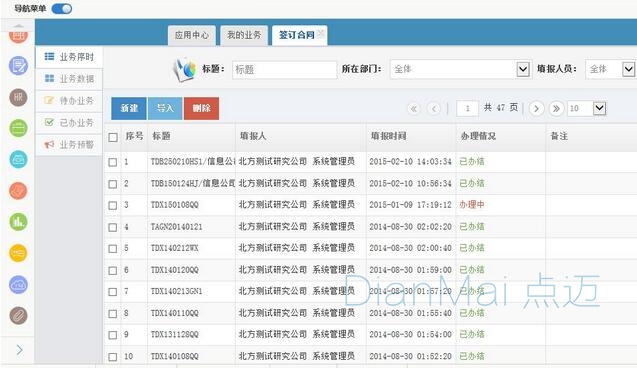Image resolution: width=637 pixels, height=368 pixels.
Task: Click the 导入 button
Action: 165,108
